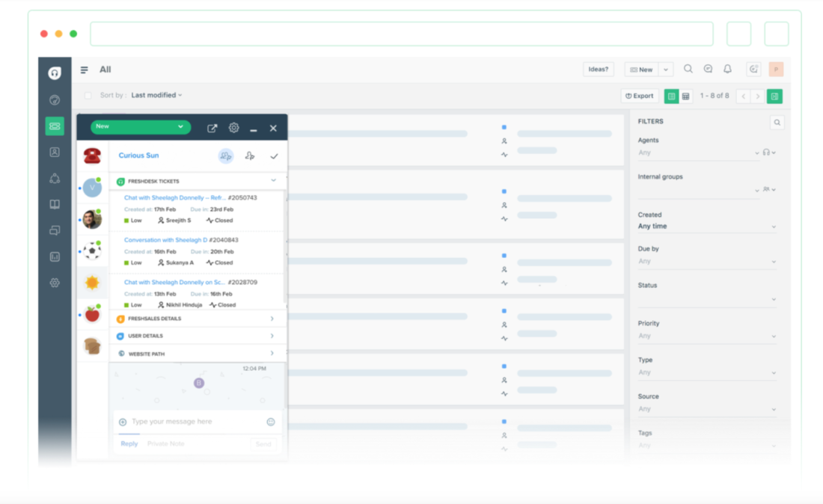
Task: Collapse the Freshdesk Tickets section
Action: pyautogui.click(x=274, y=180)
